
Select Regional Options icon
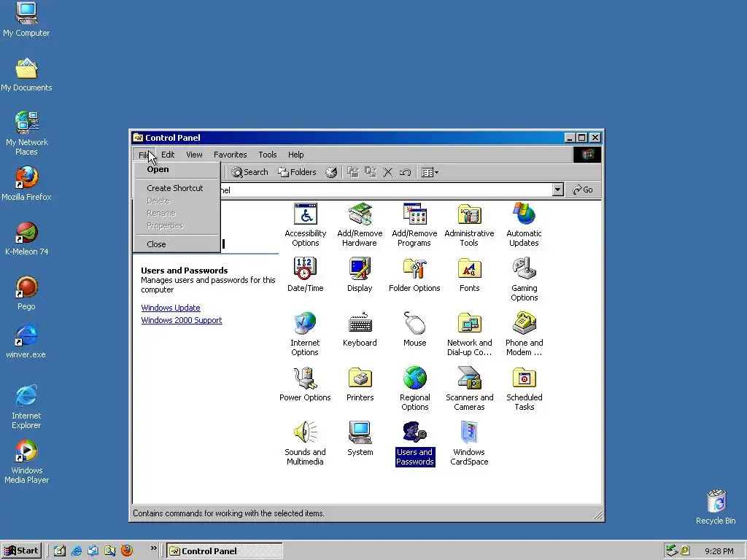click(414, 389)
